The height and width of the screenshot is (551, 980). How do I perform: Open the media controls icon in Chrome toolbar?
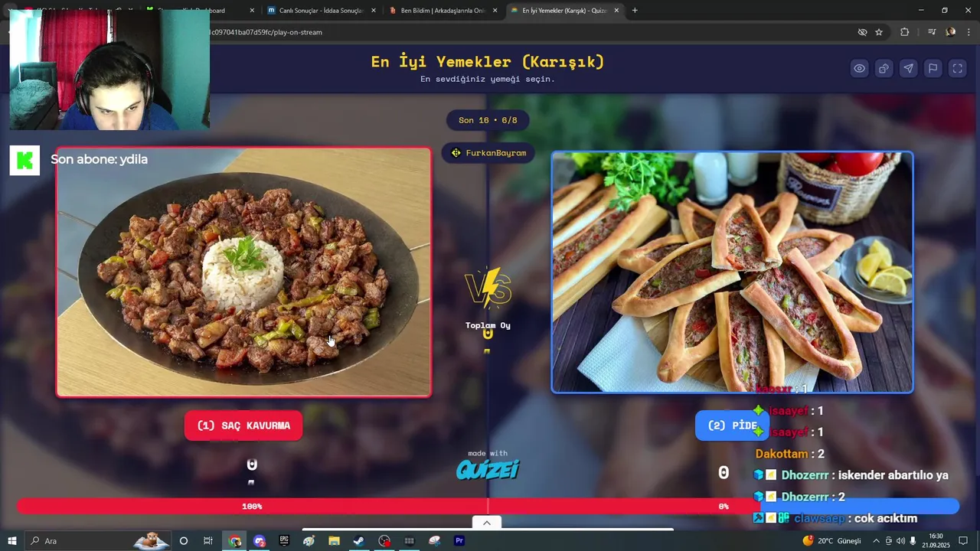click(932, 32)
